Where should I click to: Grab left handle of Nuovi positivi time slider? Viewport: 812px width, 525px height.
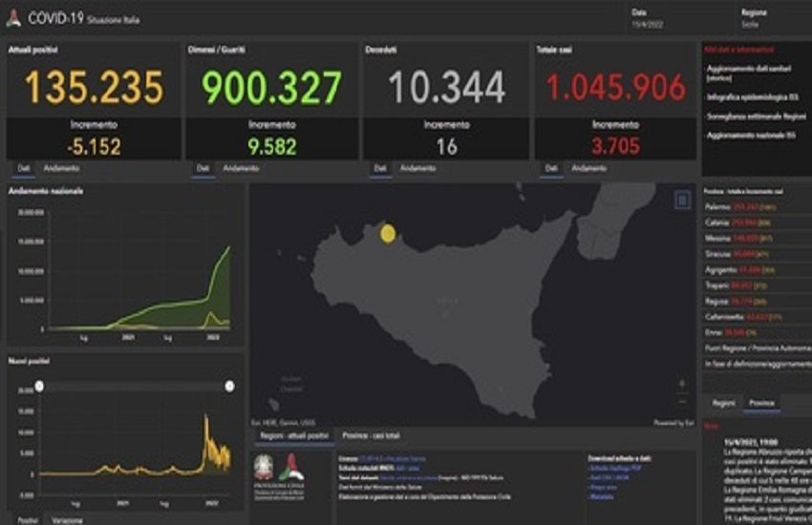point(39,386)
